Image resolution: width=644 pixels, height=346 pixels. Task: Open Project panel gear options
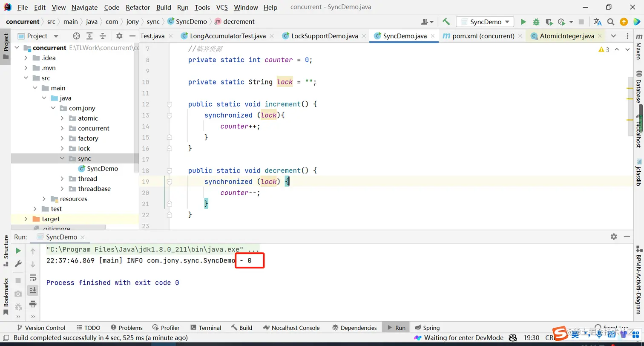(119, 36)
